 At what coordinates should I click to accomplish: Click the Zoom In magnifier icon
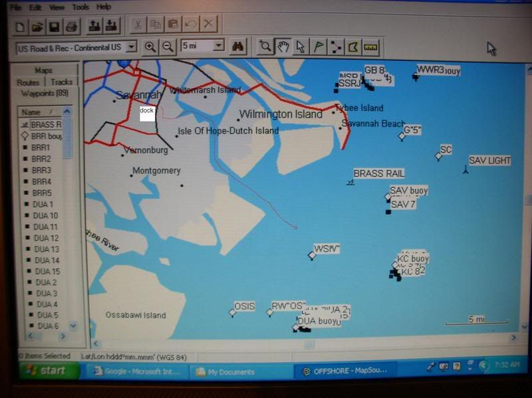150,47
